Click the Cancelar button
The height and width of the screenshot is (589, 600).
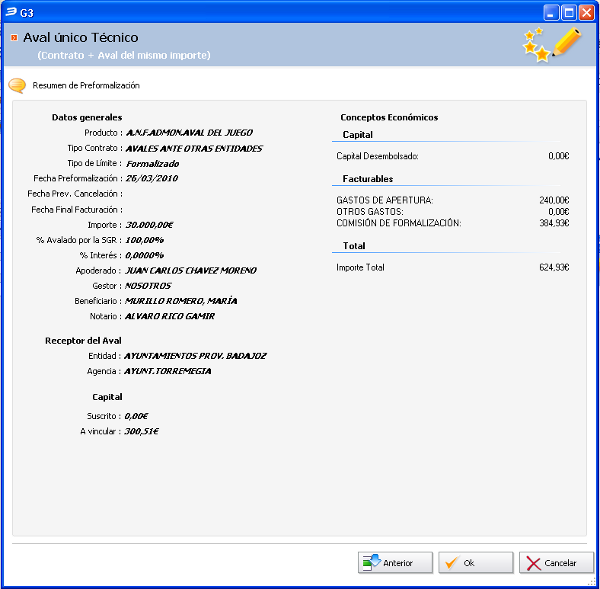tap(556, 562)
